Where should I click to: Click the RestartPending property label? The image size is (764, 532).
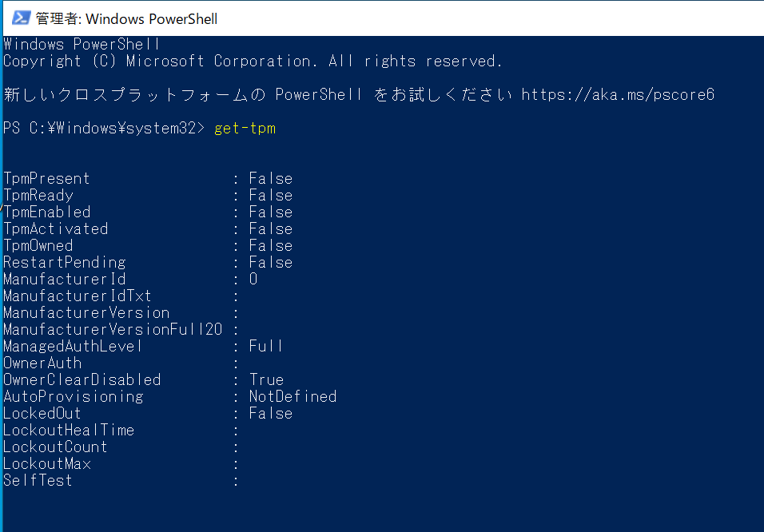pyautogui.click(x=65, y=263)
